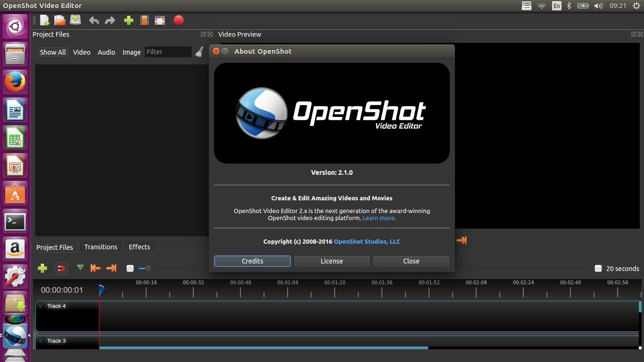Add a marker with the green triangle
644x362 pixels.
click(80, 268)
